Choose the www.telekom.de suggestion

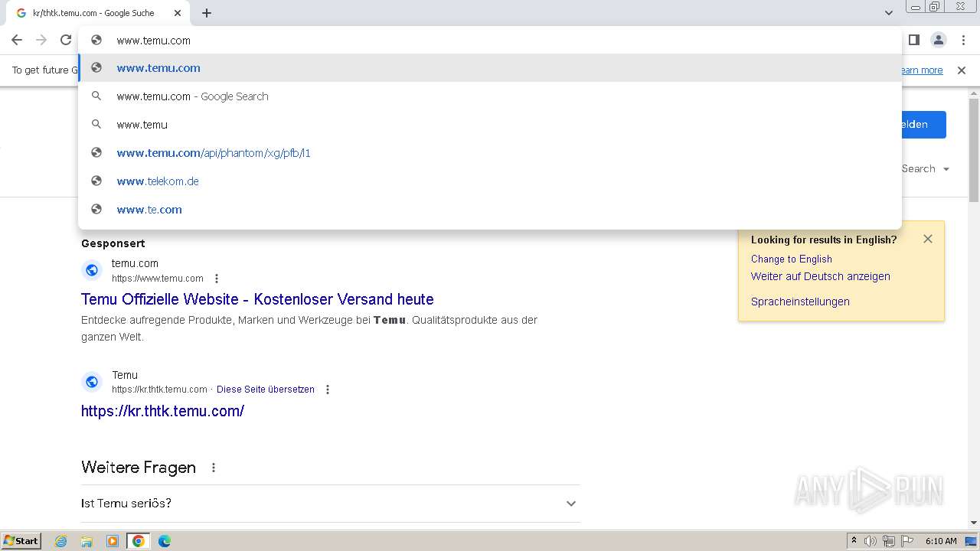(490, 181)
